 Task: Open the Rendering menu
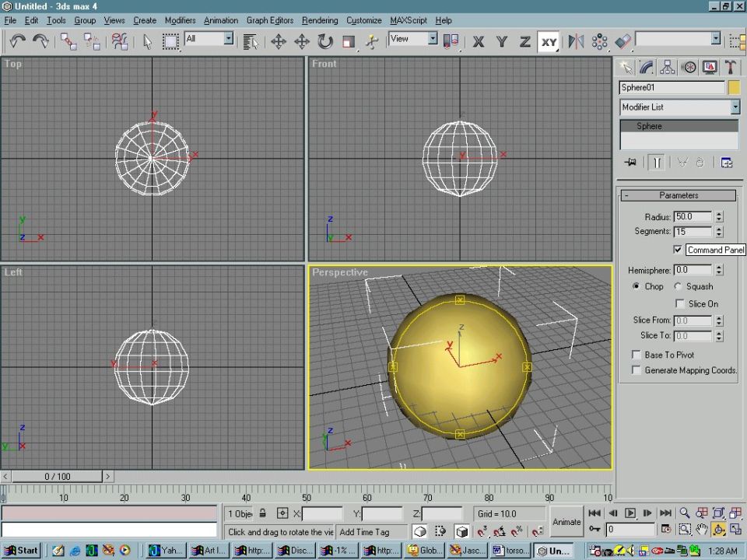(x=320, y=20)
